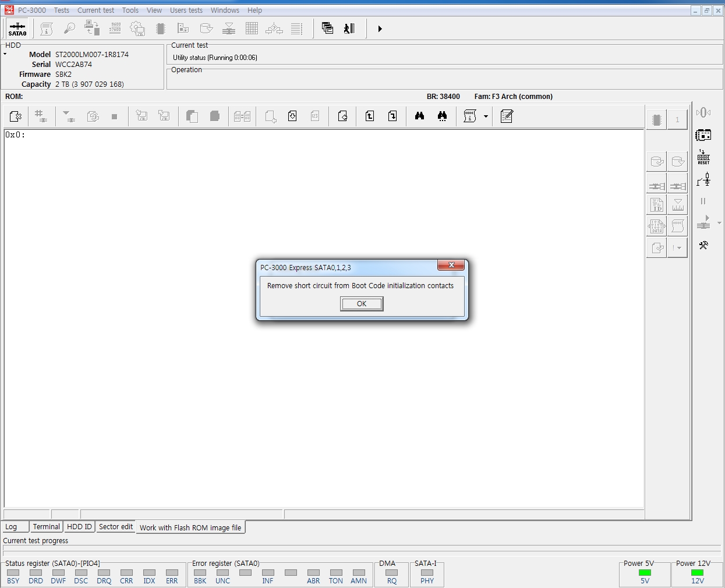Open dropdown arrow at right sidebar edge
The image size is (725, 588).
[x=719, y=223]
